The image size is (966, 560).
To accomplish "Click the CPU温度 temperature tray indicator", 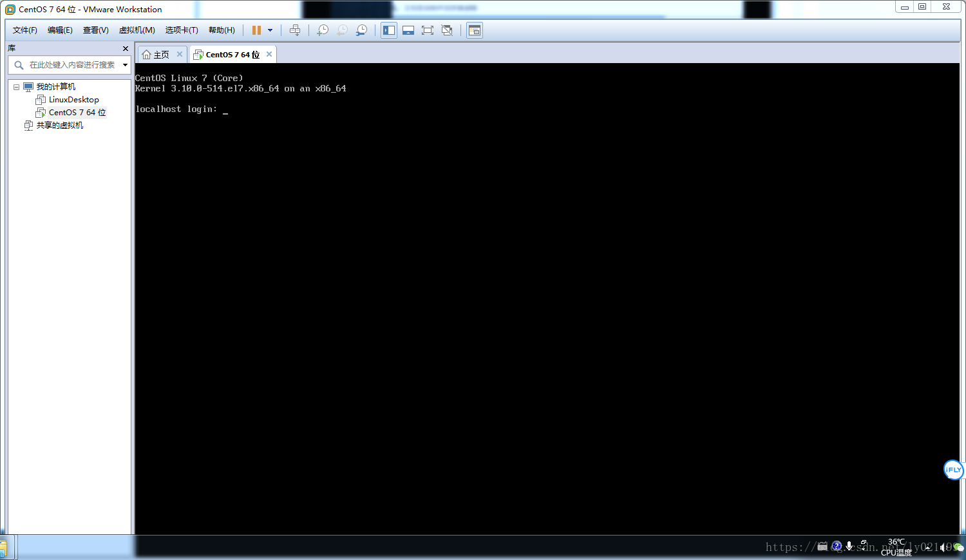I will pos(896,547).
